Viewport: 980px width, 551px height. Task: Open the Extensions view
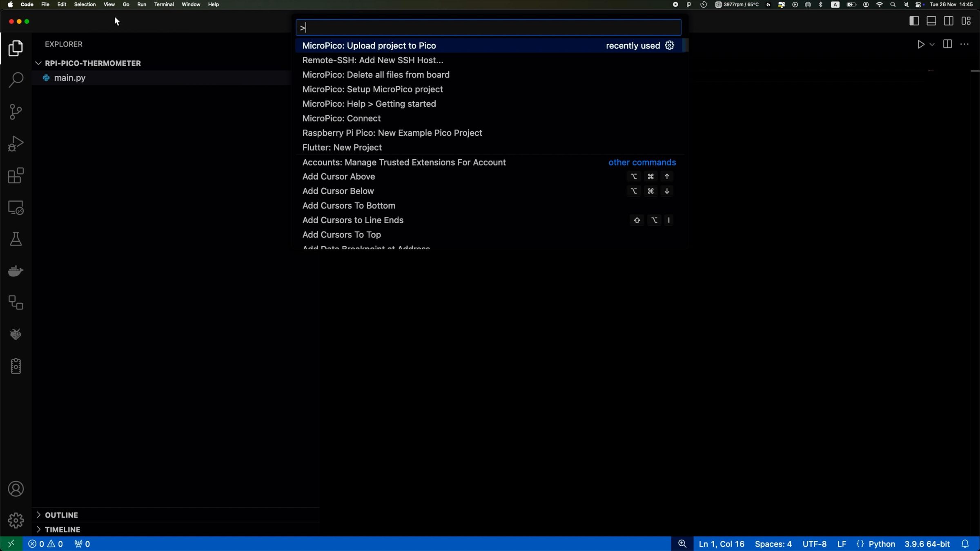[16, 176]
